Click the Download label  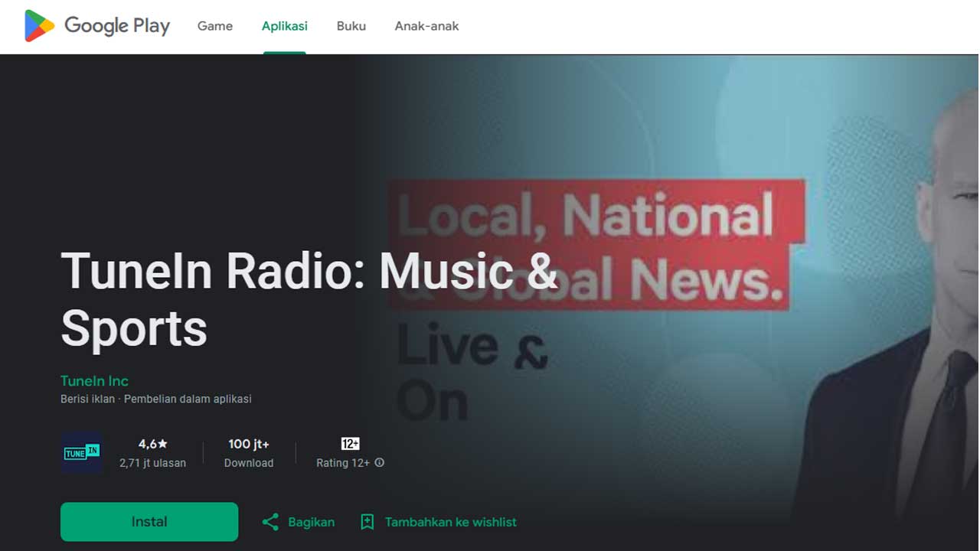point(249,463)
